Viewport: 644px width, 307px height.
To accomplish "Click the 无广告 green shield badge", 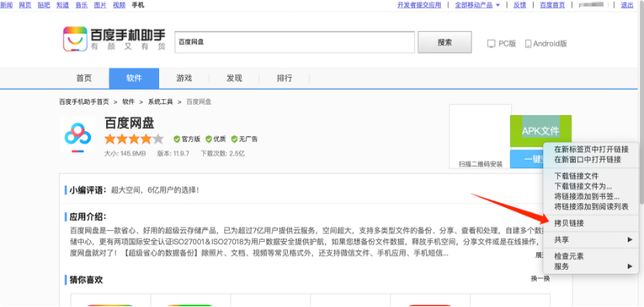I will click(234, 139).
